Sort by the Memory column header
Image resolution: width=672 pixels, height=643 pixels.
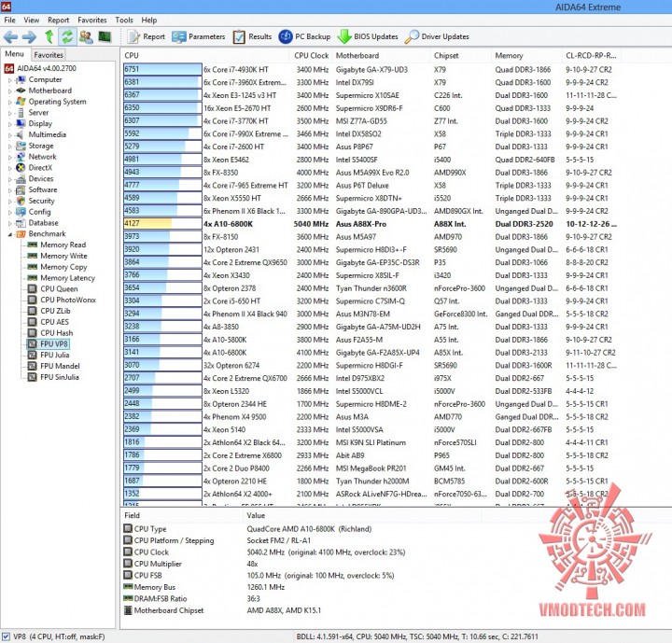[x=526, y=55]
